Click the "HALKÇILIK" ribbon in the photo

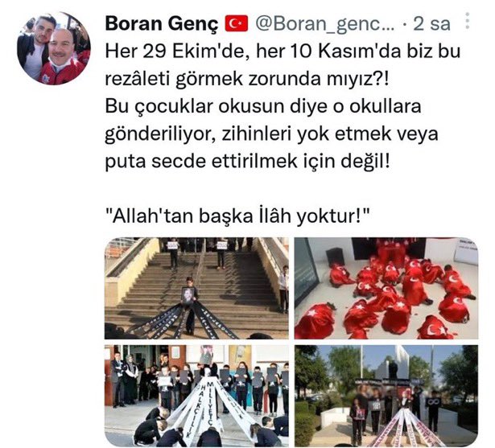coord(191,411)
